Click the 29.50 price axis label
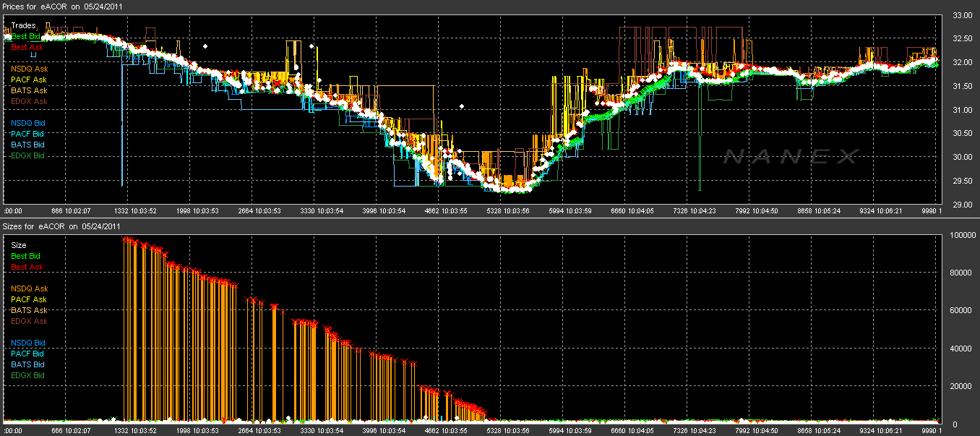 962,181
